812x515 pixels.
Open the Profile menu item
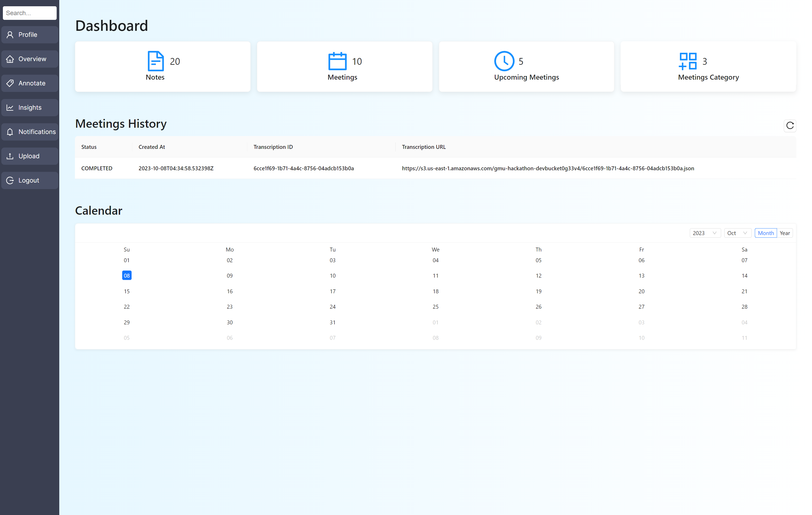pyautogui.click(x=30, y=35)
